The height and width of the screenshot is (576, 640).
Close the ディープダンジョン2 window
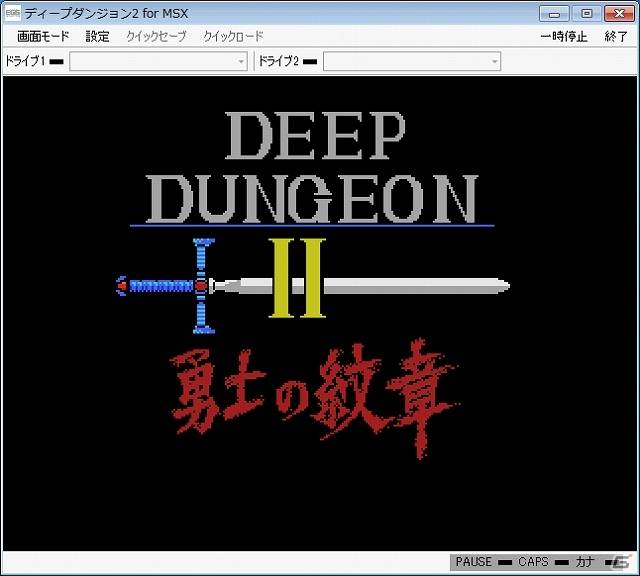pos(619,14)
